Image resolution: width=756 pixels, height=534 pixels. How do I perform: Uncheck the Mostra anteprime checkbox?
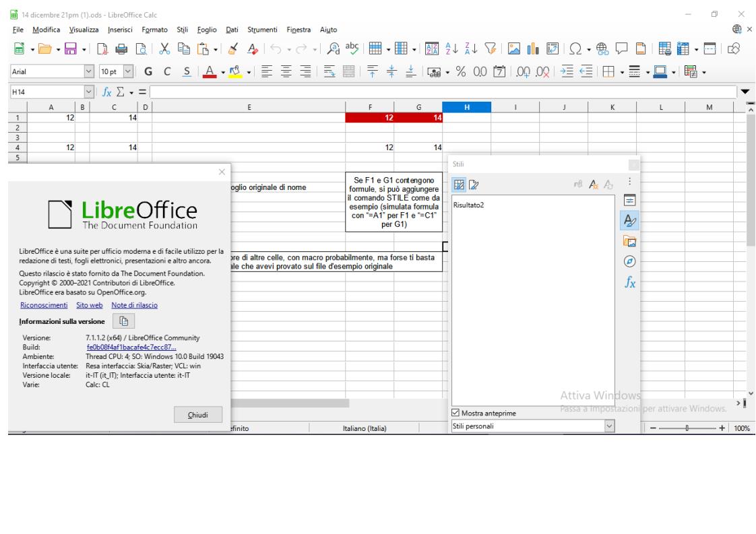[455, 412]
